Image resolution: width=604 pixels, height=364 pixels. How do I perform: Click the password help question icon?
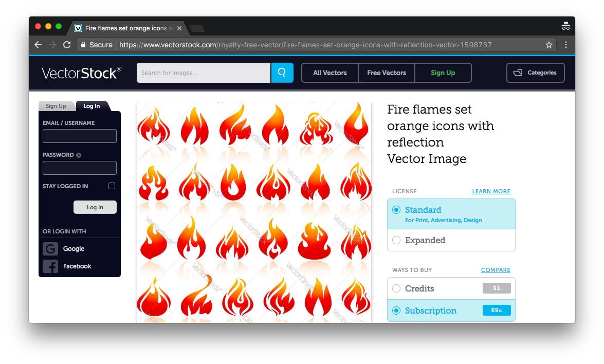(x=79, y=155)
